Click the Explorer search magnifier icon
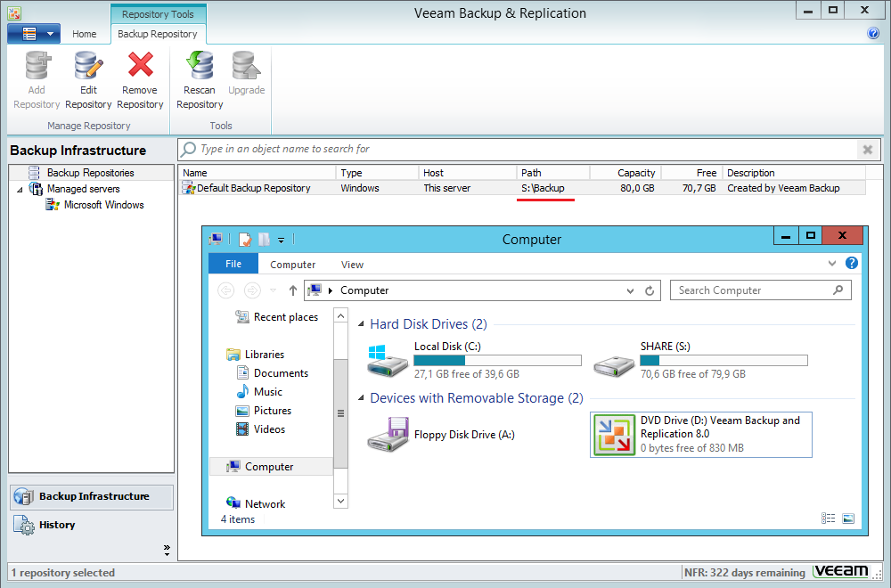 point(838,290)
